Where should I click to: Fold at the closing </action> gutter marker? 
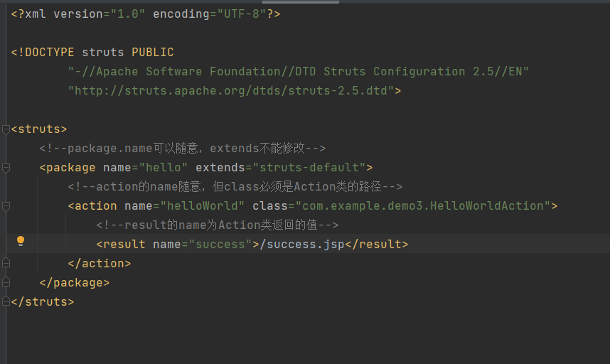tap(6, 263)
